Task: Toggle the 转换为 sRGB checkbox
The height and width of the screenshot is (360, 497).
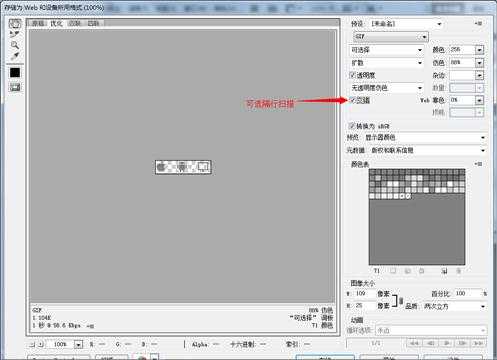Action: pyautogui.click(x=351, y=126)
